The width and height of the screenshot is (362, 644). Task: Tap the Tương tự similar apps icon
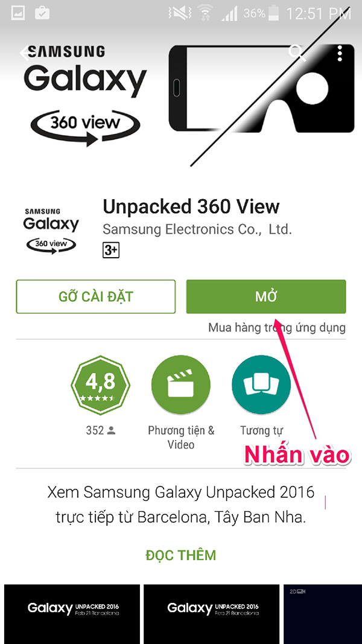pos(261,385)
